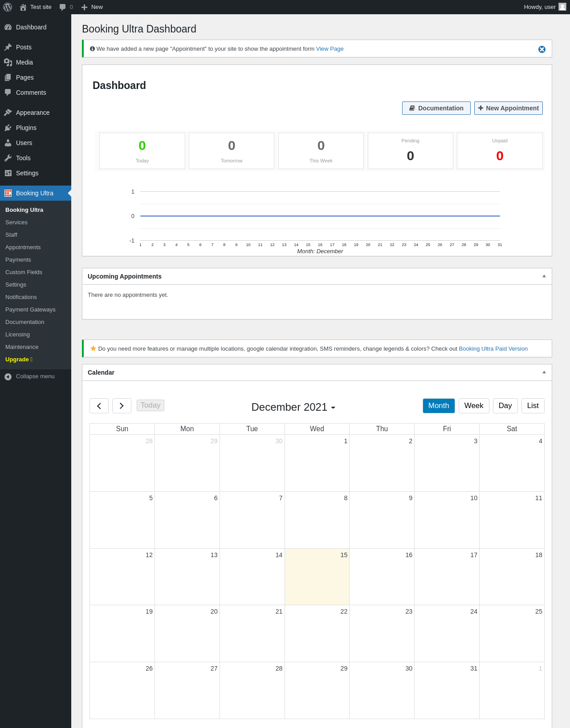Open Appearance via its paintbrush icon

8,113
